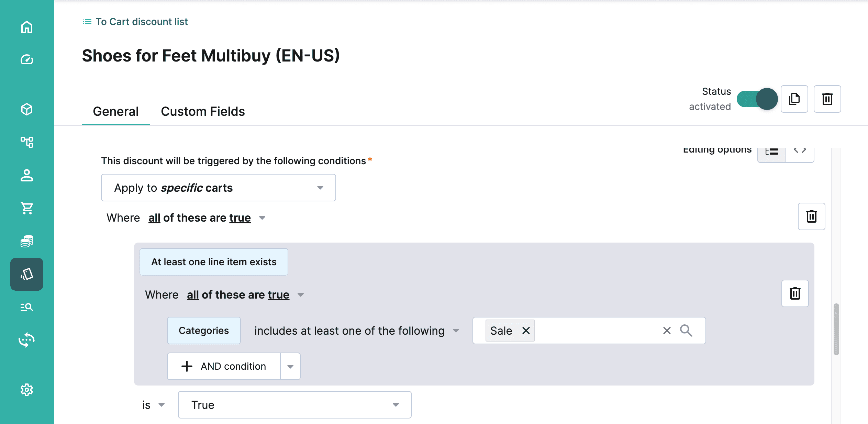Open the Categories tree icon in sidebar

pyautogui.click(x=27, y=142)
